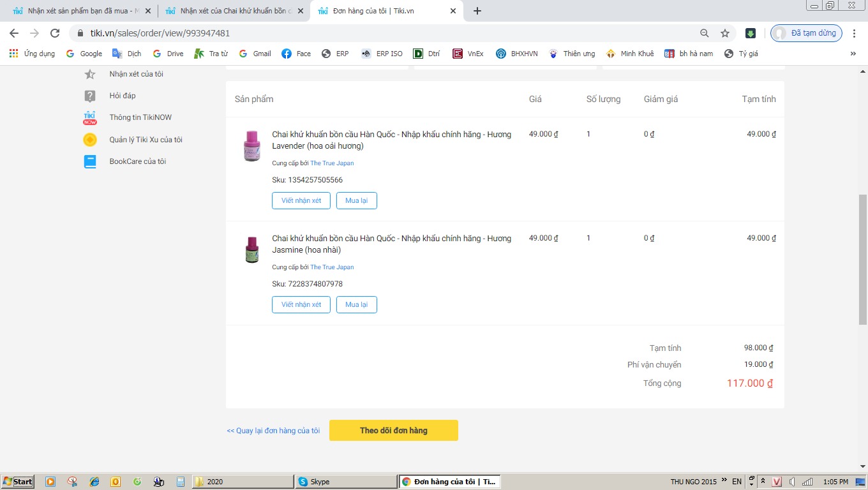Screen dimensions: 868x490
Task: Click the BookCare book icon in sidebar
Action: (90, 161)
